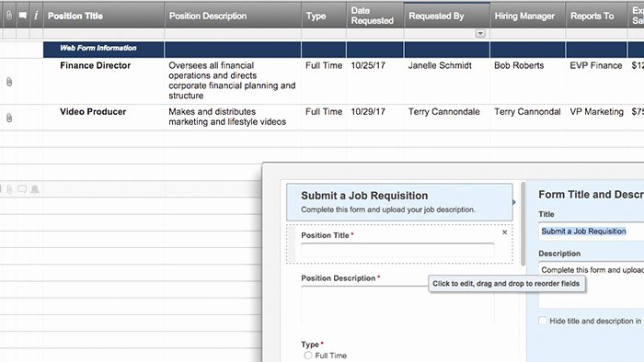Click the Full Time cell in Finance Director row
644x362 pixels.
click(324, 81)
